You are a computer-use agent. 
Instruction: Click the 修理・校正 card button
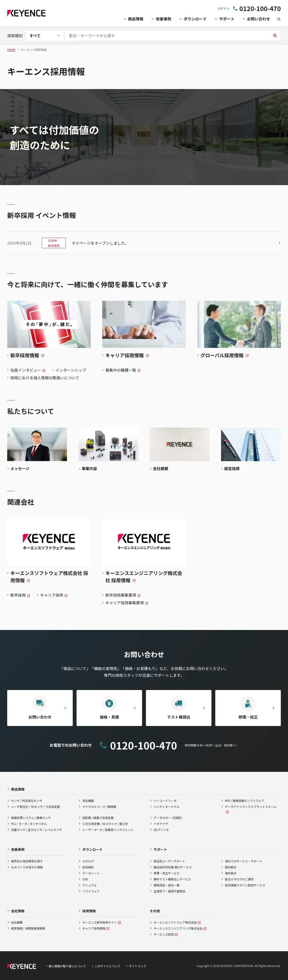pyautogui.click(x=248, y=708)
